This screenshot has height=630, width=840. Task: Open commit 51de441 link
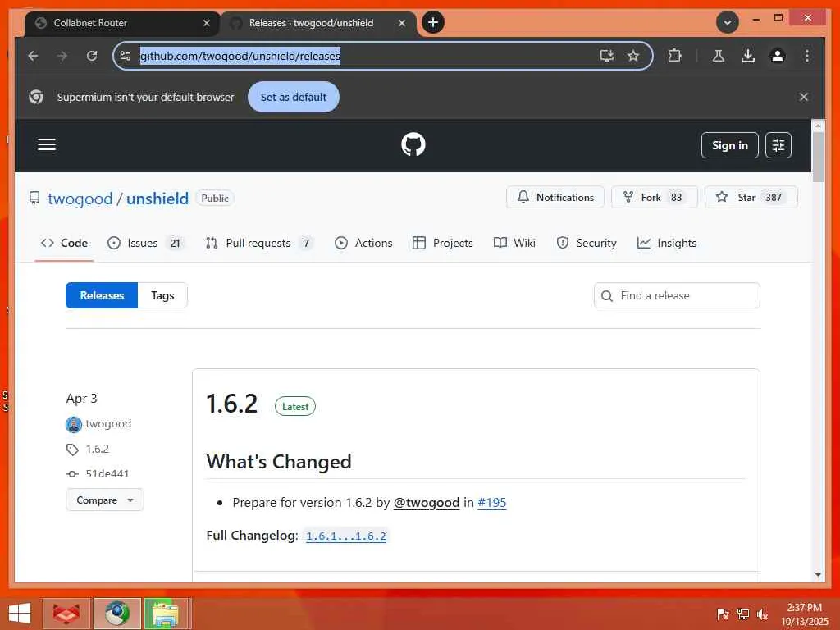[107, 473]
